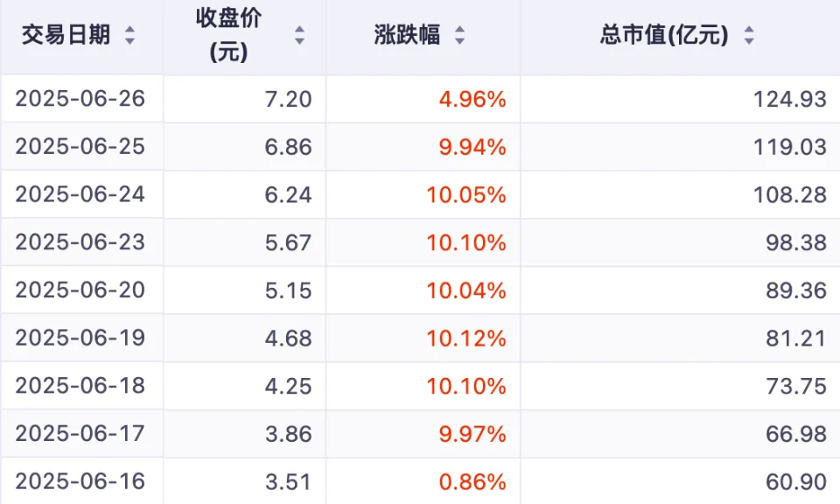This screenshot has width=840, height=504.
Task: Click descending sort arrow on 涨跌幅 column
Action: click(x=458, y=40)
